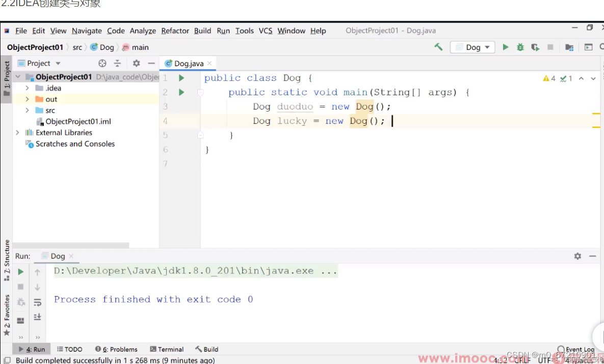Screen dimensions: 604x364
Task: Open the Dog run configuration dropdown
Action: pyautogui.click(x=472, y=47)
